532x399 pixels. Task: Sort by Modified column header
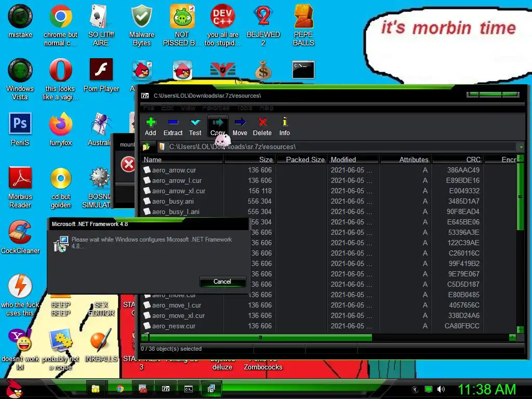pos(353,159)
